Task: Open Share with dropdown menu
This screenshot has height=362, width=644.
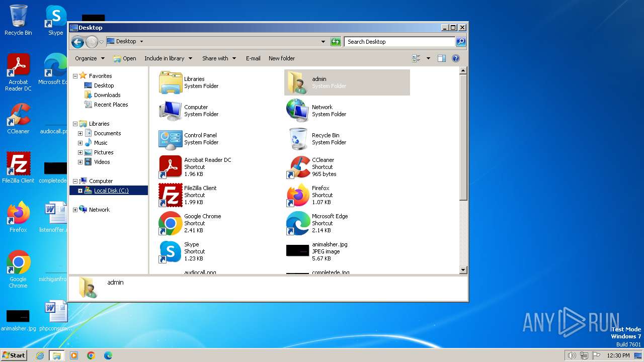Action: 219,58
